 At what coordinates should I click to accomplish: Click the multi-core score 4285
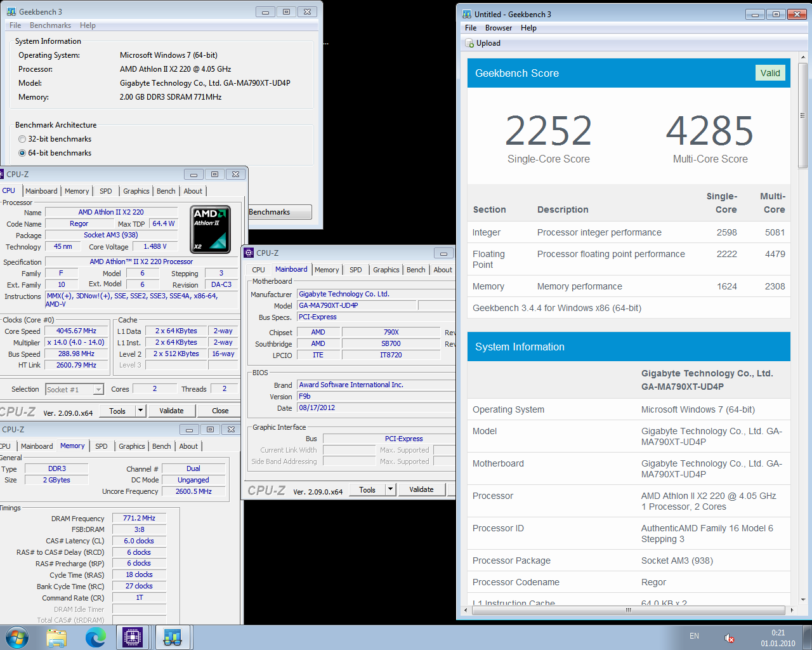tap(710, 131)
